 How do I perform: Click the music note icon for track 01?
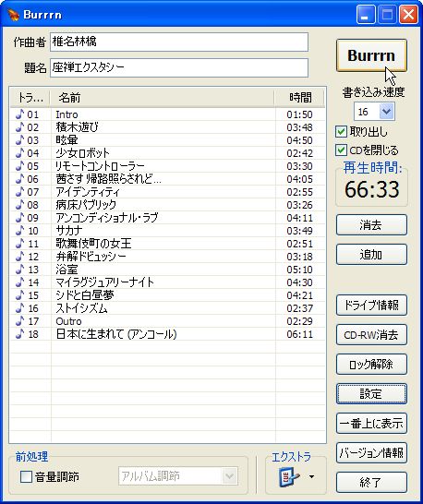point(20,114)
